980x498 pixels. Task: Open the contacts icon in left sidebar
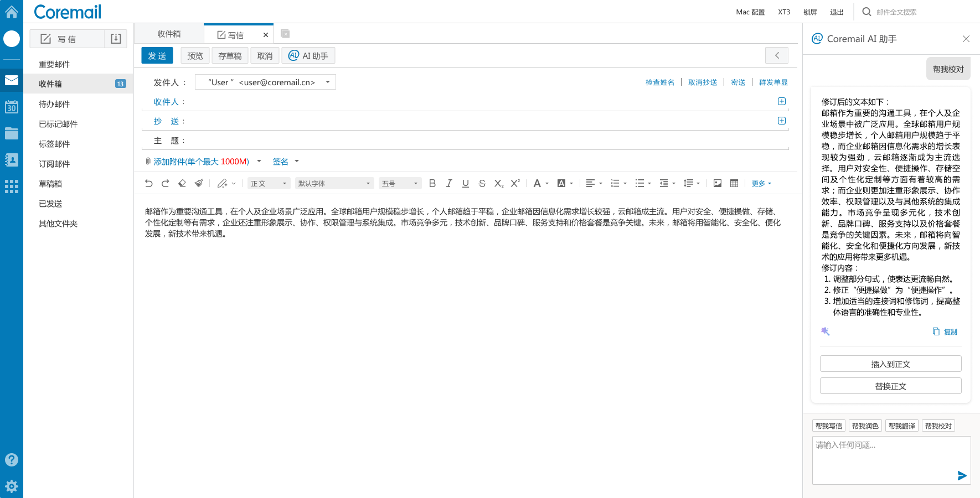coord(12,160)
